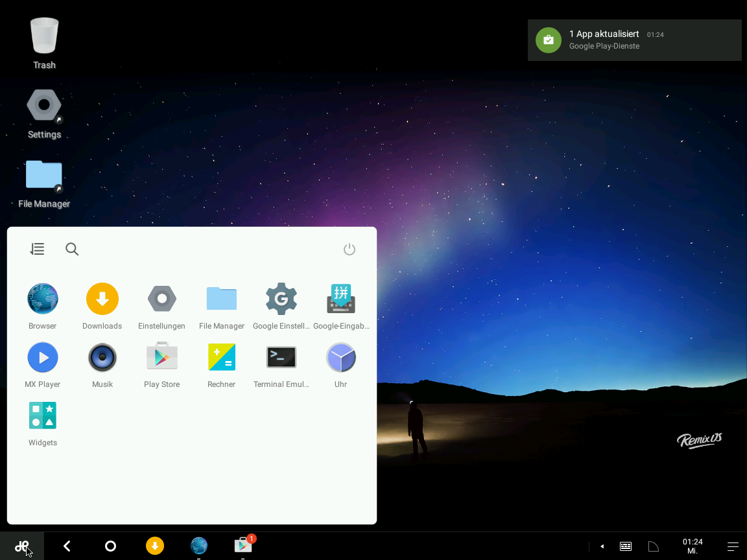Toggle the app list sorting view
The height and width of the screenshot is (560, 747).
coord(37,248)
